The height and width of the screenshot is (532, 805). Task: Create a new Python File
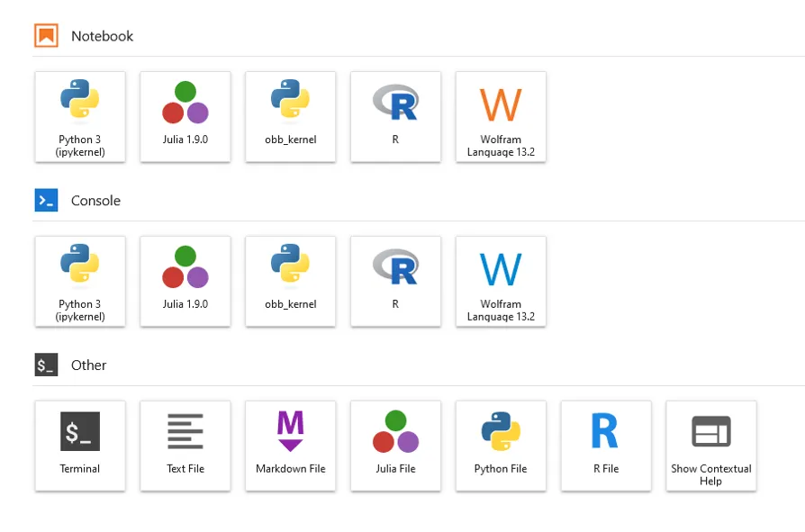click(x=501, y=446)
